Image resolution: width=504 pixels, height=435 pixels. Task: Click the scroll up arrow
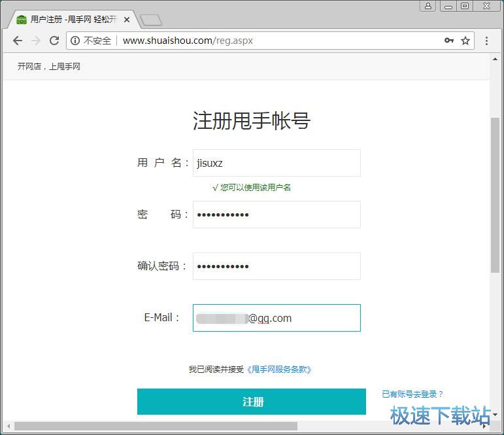(x=495, y=60)
